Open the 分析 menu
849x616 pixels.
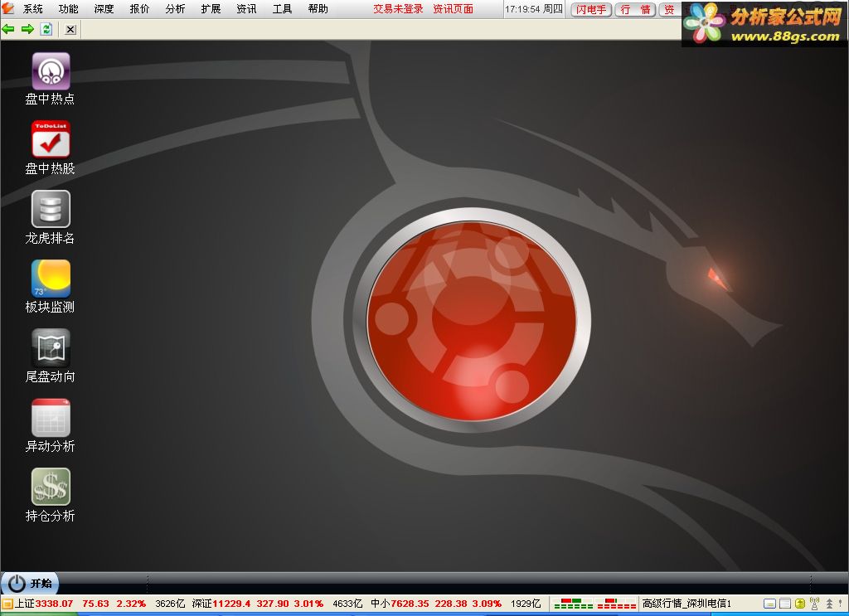point(176,8)
